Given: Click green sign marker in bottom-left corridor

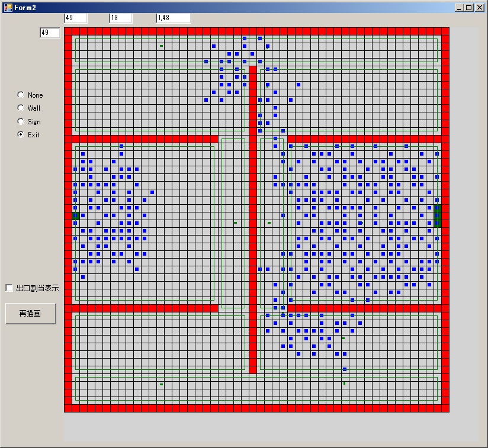Looking at the screenshot, I should [161, 384].
